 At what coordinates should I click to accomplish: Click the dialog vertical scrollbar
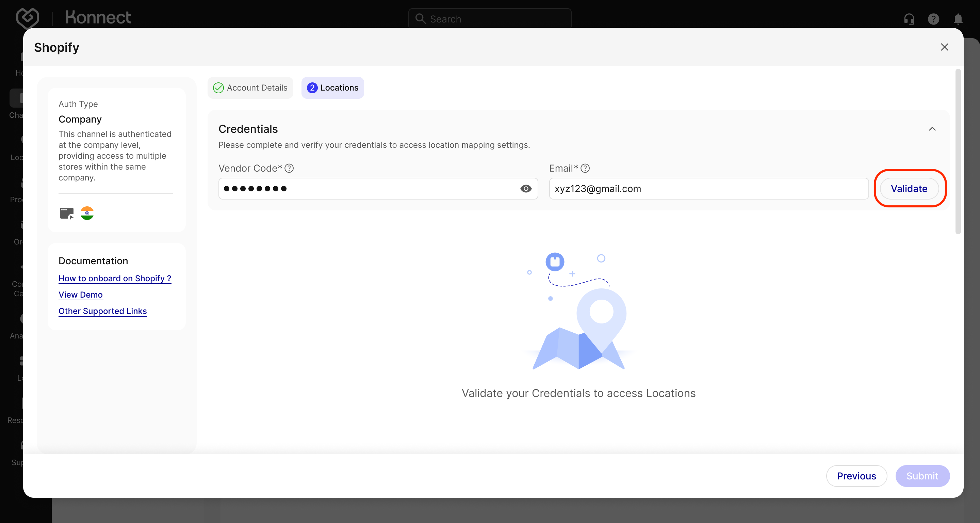[958, 152]
